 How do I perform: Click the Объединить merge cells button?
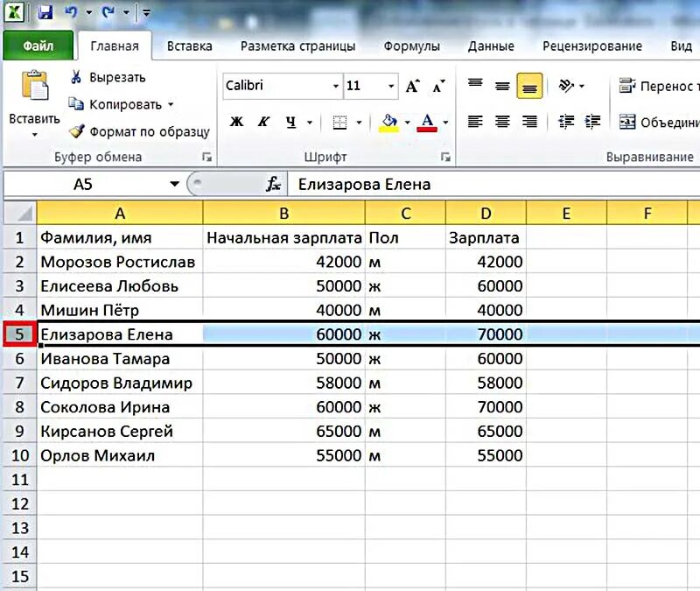click(659, 122)
